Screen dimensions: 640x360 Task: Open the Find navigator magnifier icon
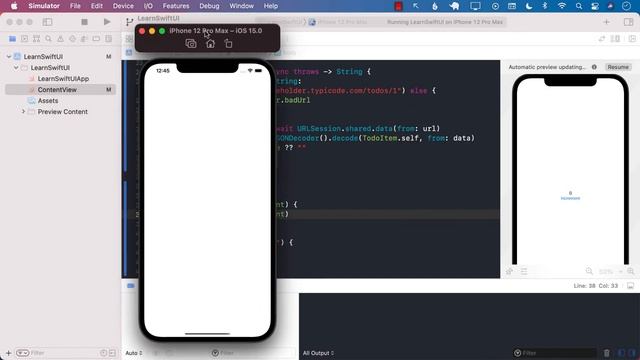point(49,39)
